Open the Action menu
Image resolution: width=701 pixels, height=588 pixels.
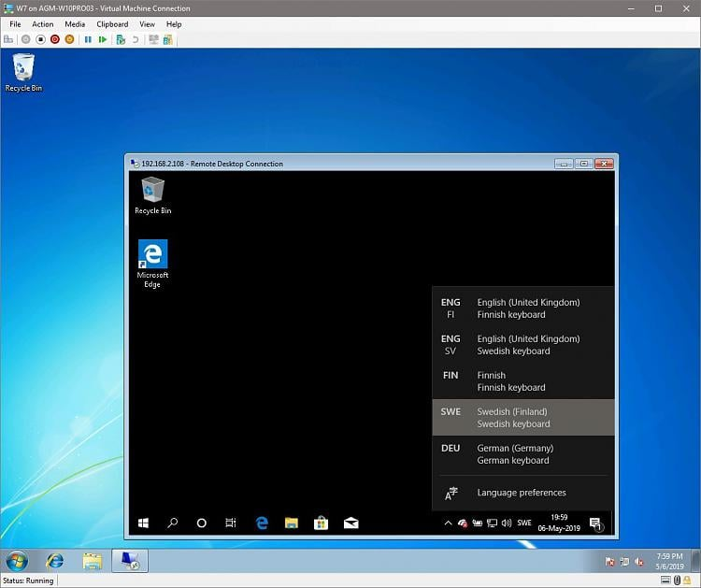42,24
